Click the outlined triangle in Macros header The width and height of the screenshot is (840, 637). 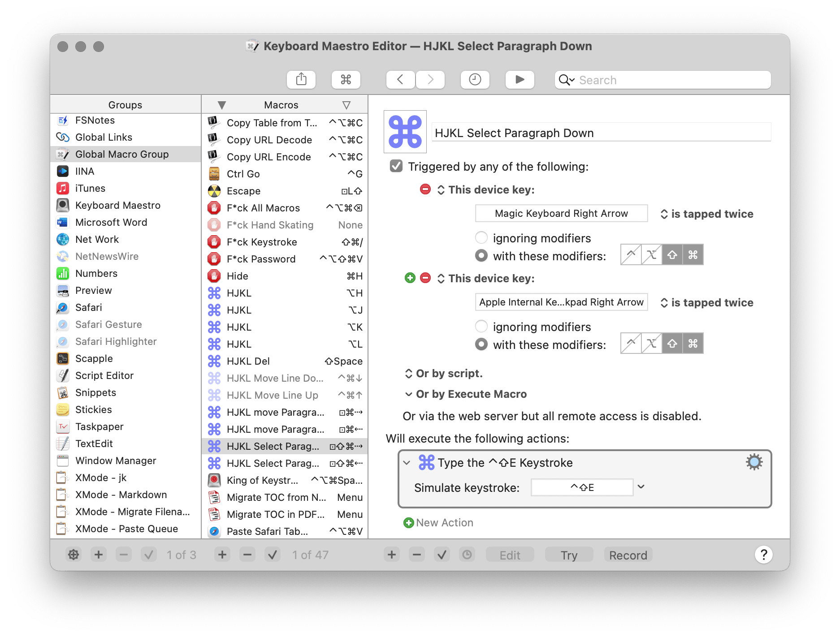pos(346,105)
